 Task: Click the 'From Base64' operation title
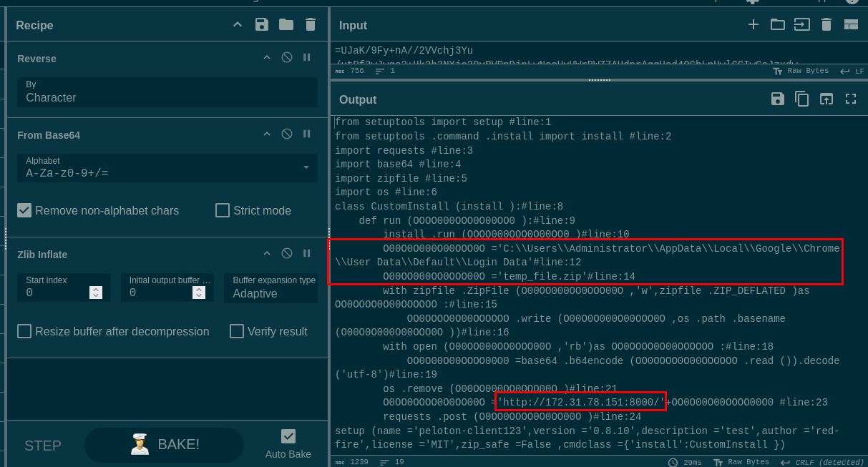click(x=48, y=135)
